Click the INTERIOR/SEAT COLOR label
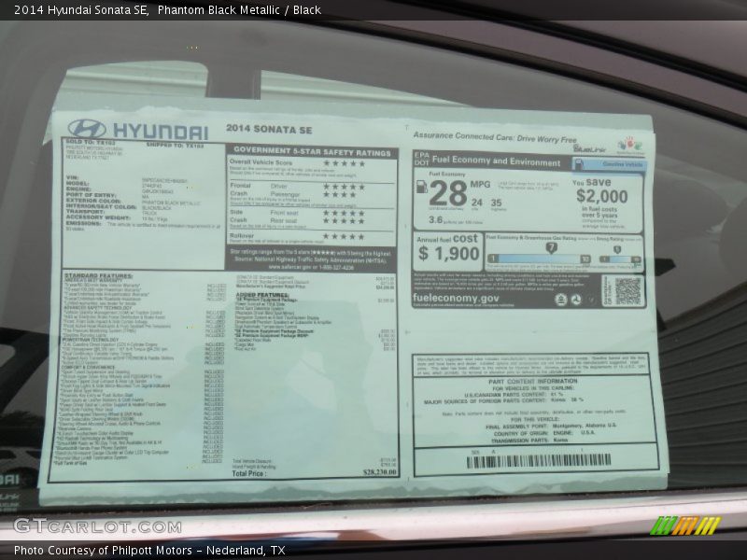The image size is (747, 560). pos(102,206)
